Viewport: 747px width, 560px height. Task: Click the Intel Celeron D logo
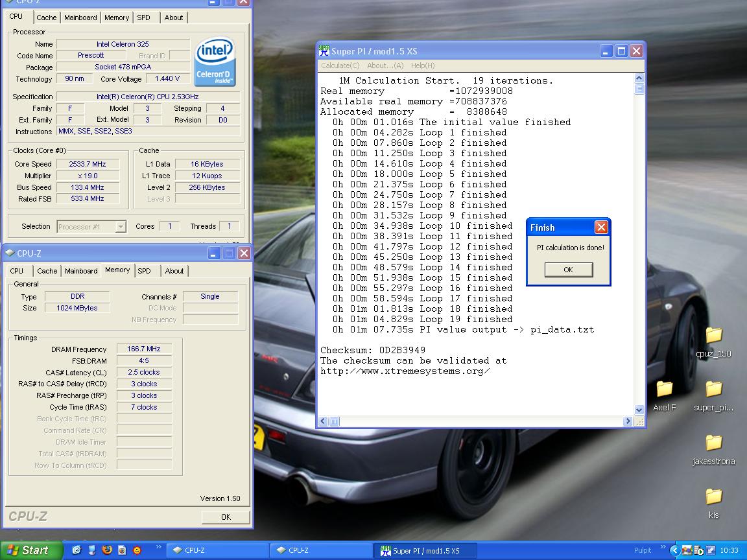[x=215, y=61]
